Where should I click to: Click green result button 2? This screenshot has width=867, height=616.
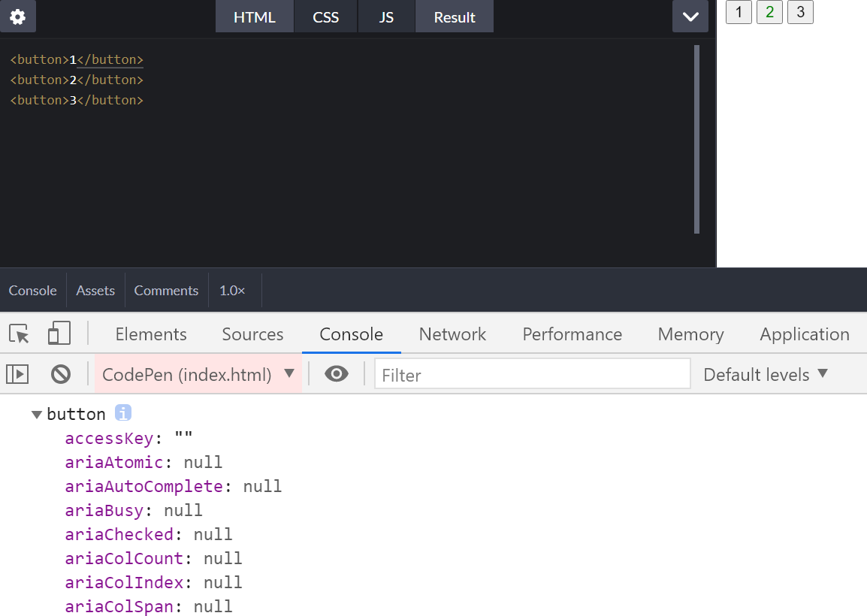[x=769, y=12]
